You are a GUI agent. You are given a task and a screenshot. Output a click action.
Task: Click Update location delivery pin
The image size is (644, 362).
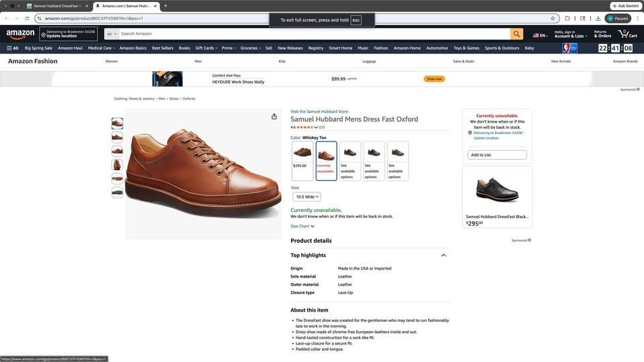[x=68, y=34]
